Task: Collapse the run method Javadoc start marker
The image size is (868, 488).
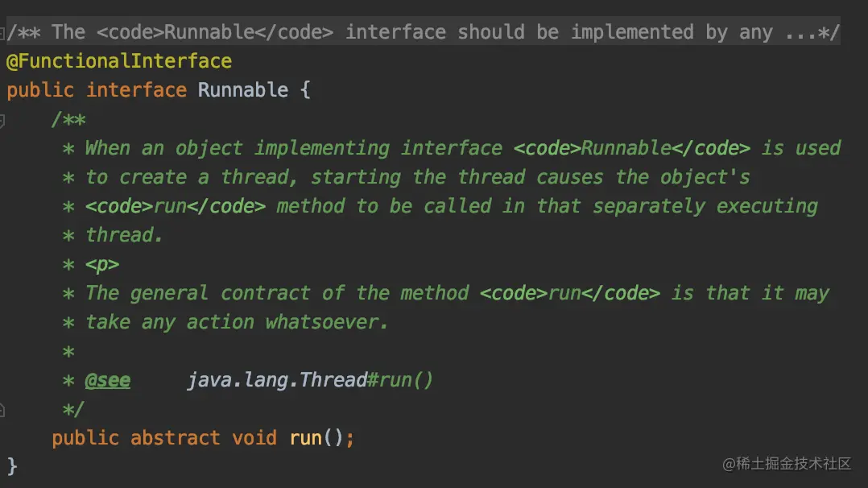Action: (x=2, y=121)
